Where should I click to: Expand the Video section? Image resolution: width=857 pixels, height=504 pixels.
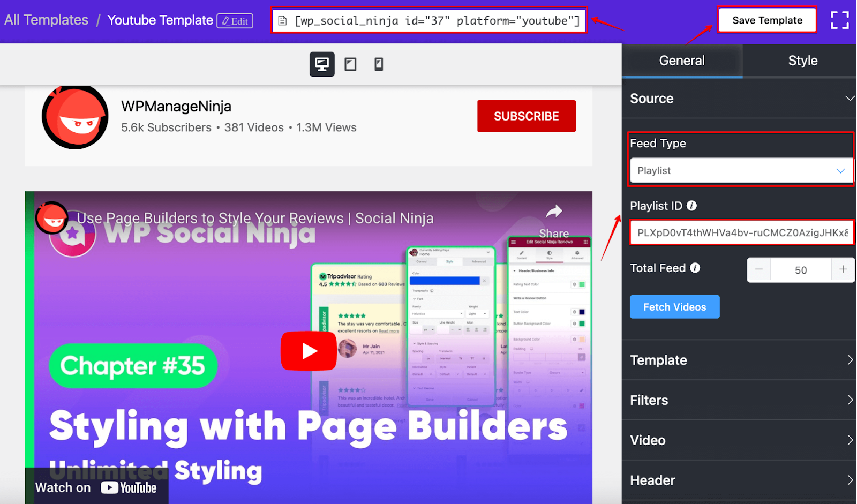(x=739, y=440)
